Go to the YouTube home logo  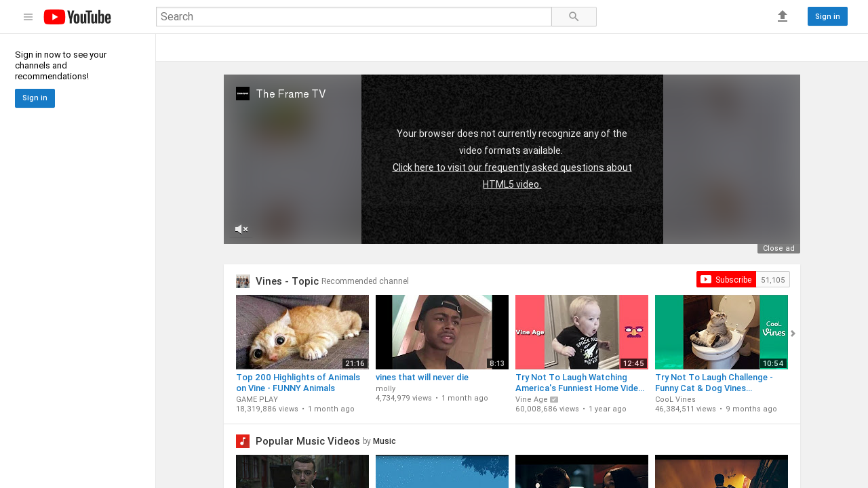click(x=77, y=17)
